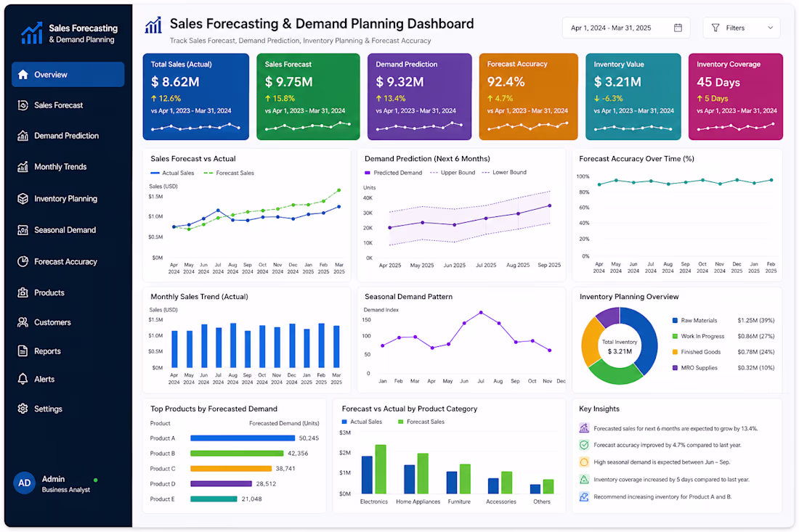Open the orange Forecast Accuracy KPI card
This screenshot has height=532, width=799.
(528, 97)
